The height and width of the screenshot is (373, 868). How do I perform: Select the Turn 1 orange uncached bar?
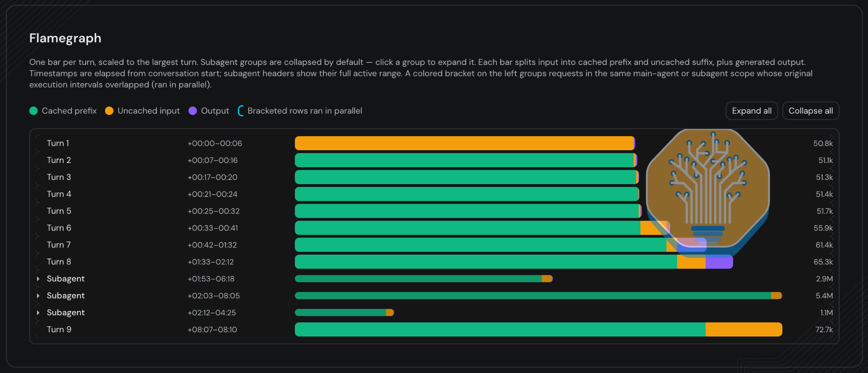pos(464,143)
